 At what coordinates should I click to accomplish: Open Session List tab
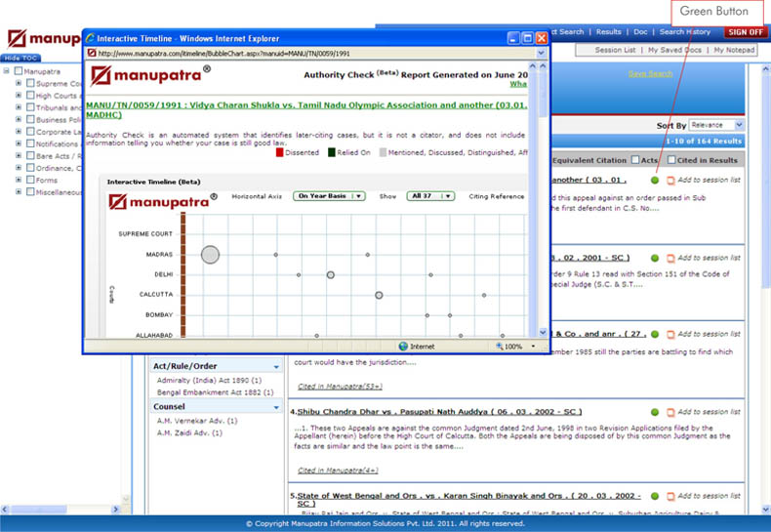pyautogui.click(x=615, y=50)
